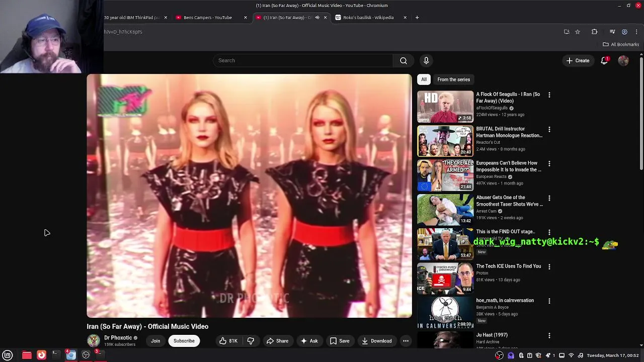
Task: Open The Tech ICE Uses thumbnail
Action: pyautogui.click(x=445, y=279)
